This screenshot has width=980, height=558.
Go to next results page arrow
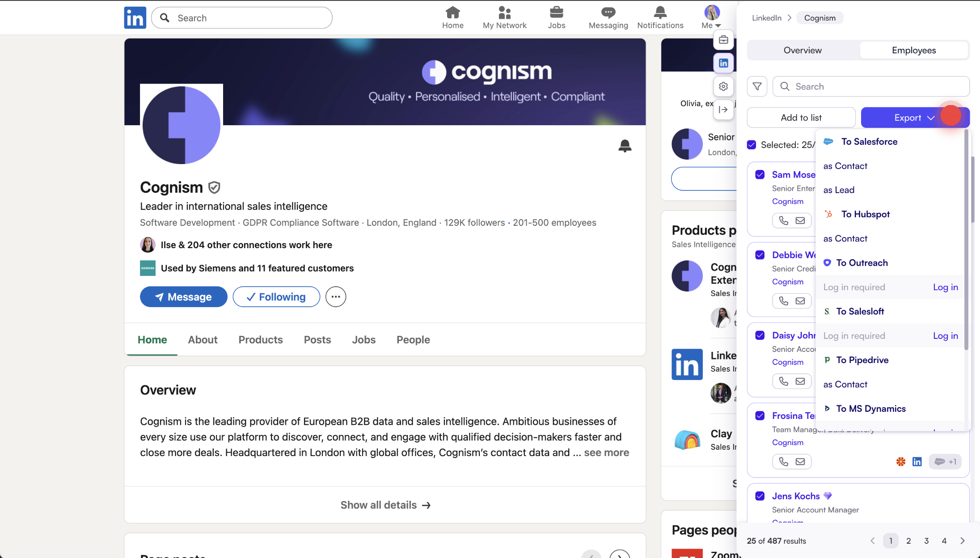click(963, 541)
